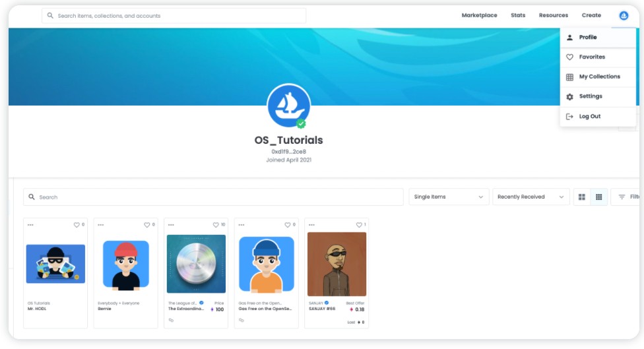Image resolution: width=644 pixels, height=349 pixels.
Task: Click the top search items and collections field
Action: click(x=174, y=16)
